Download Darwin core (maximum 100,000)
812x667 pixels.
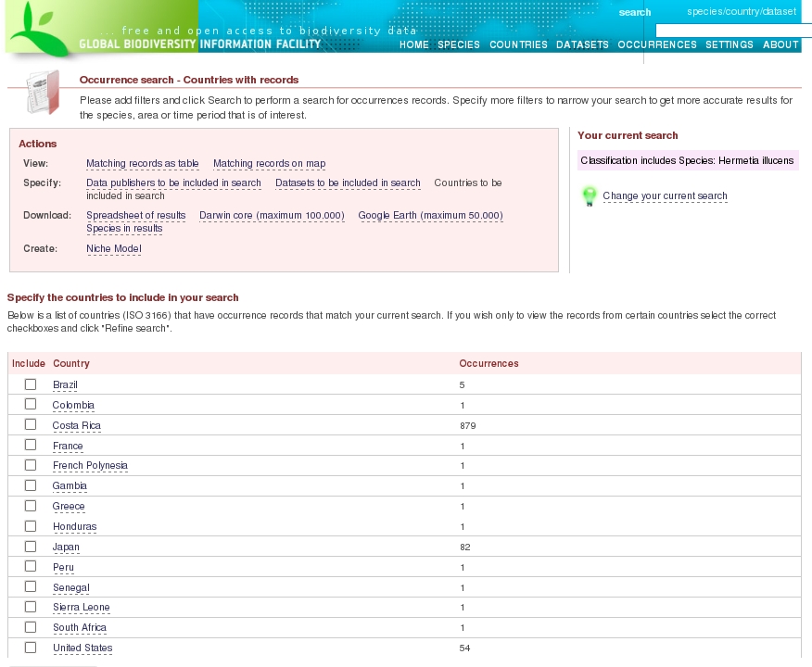272,215
